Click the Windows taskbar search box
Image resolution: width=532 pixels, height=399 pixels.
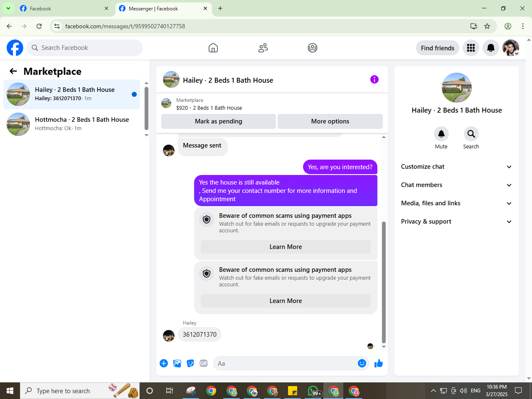[80, 391]
